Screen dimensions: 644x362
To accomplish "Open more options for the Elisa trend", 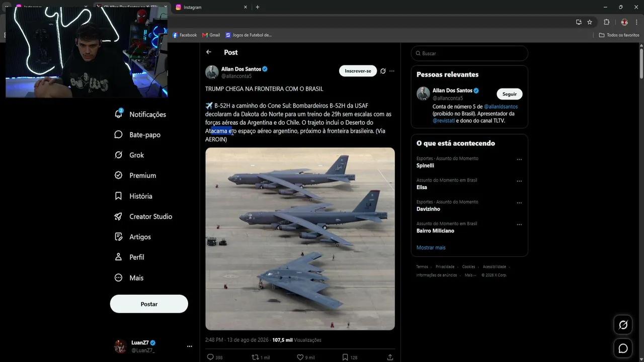I will point(519,181).
